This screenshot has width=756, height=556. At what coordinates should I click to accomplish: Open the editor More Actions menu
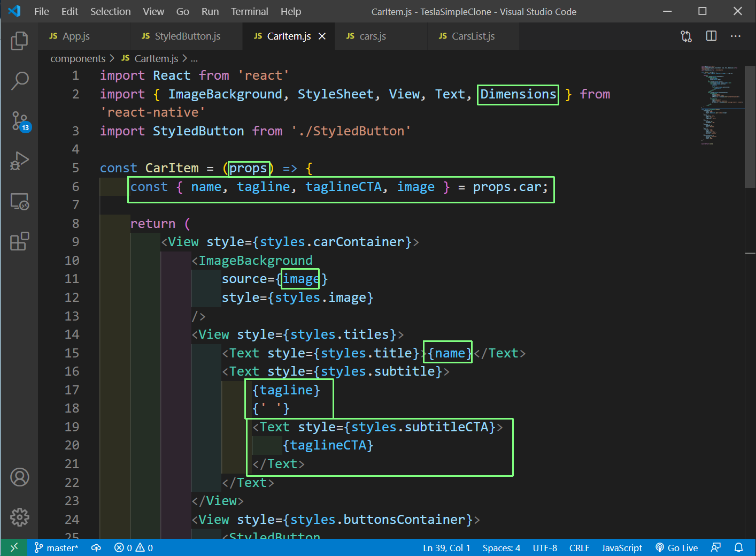(x=736, y=36)
